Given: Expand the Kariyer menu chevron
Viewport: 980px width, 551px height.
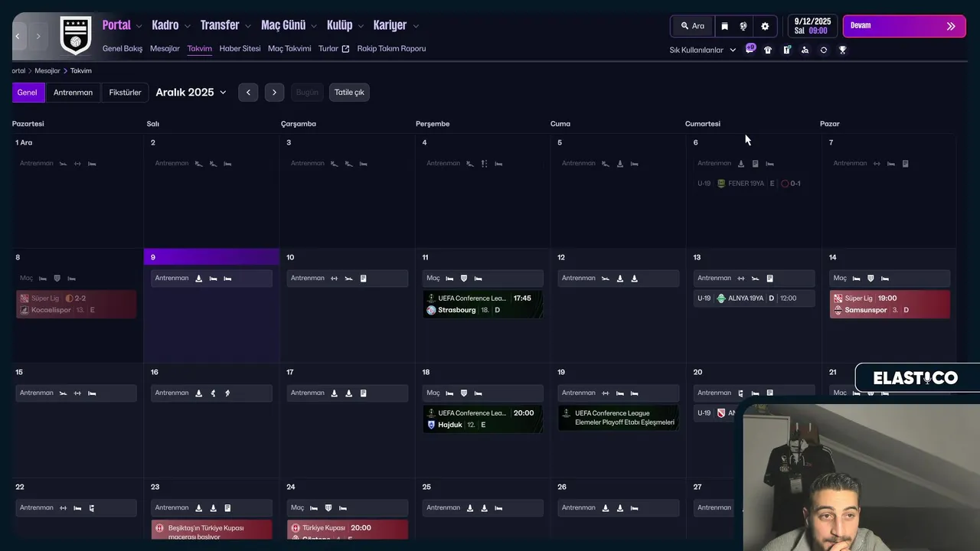Looking at the screenshot, I should pyautogui.click(x=416, y=26).
